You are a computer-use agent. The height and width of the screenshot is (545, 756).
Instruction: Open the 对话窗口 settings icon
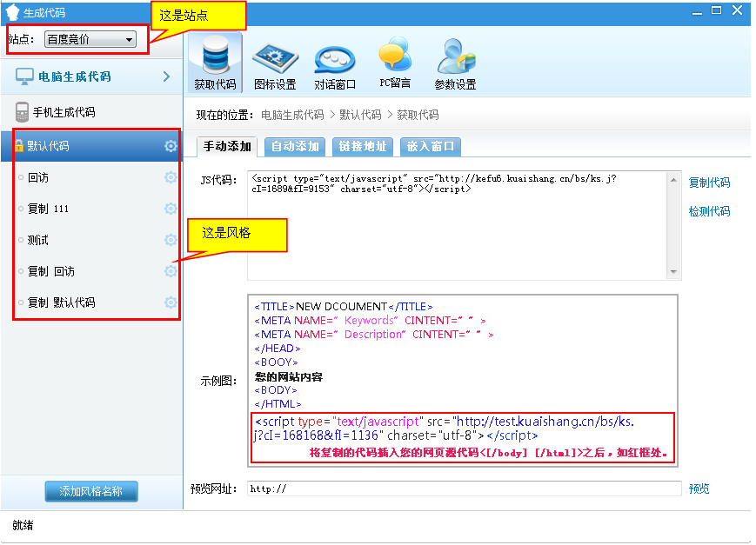pyautogui.click(x=335, y=57)
